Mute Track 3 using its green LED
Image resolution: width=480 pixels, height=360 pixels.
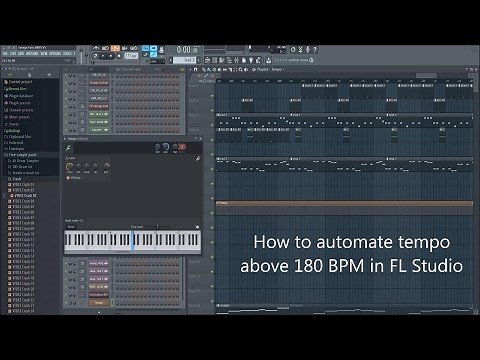click(x=212, y=125)
